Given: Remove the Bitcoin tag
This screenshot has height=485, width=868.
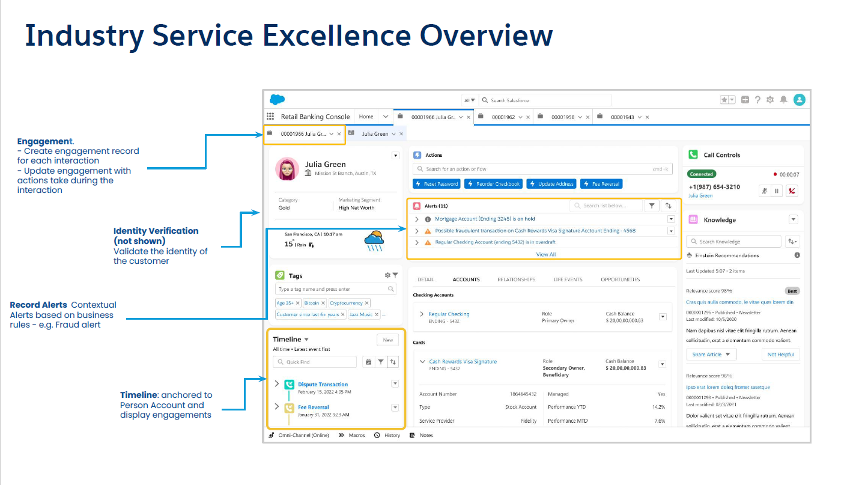Looking at the screenshot, I should 323,304.
